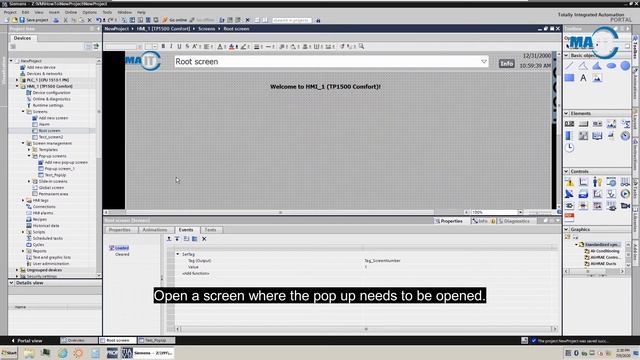The height and width of the screenshot is (360, 640).
Task: Select the Camera view control icon
Action: click(x=625, y=206)
